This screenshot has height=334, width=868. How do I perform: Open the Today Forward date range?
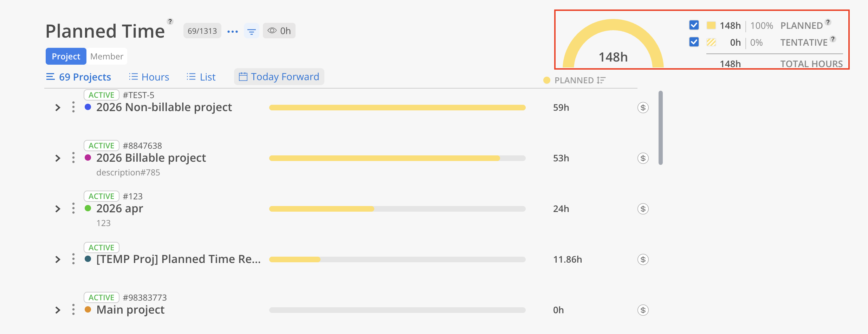pos(279,77)
